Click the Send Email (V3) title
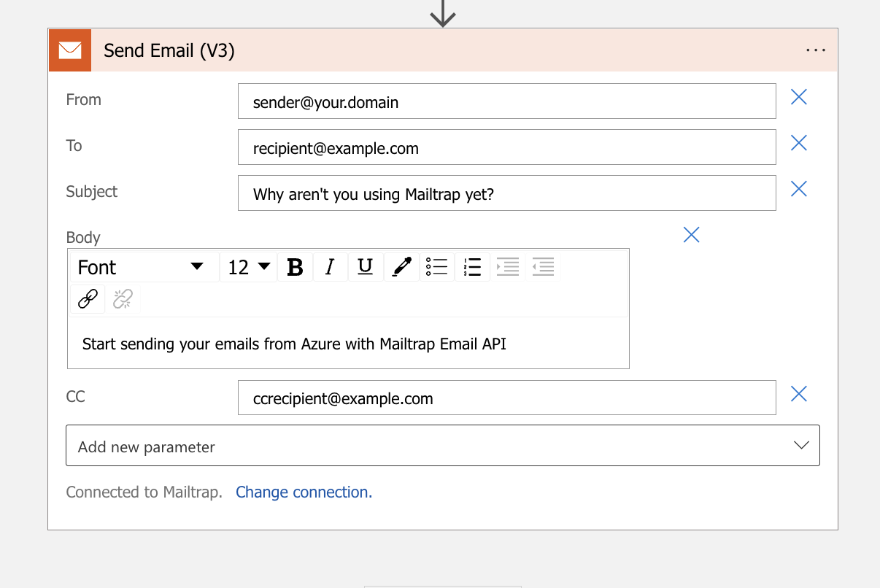 pos(169,50)
